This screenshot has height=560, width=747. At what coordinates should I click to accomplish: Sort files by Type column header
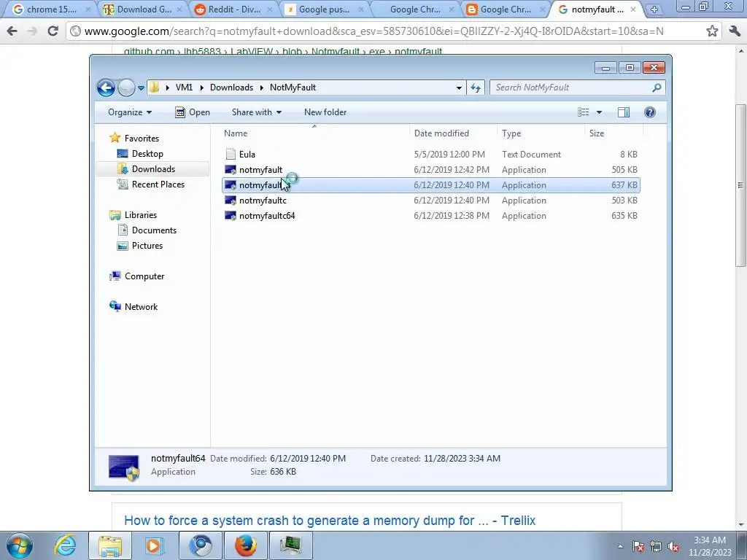click(x=541, y=133)
